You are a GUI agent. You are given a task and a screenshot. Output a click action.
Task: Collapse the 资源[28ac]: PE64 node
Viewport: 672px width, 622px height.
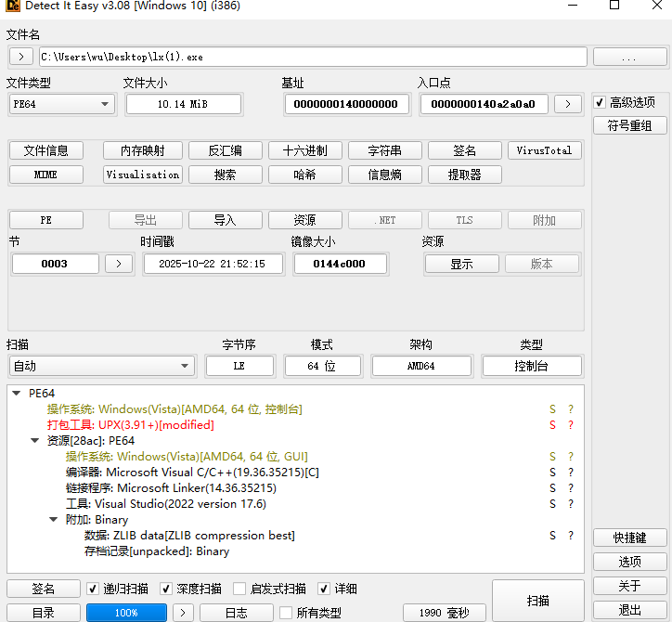click(34, 441)
